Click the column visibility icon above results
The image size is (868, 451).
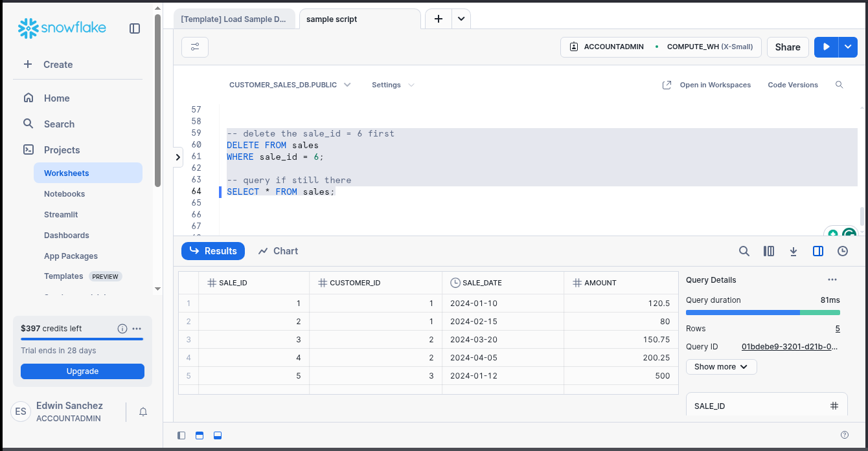(x=768, y=250)
